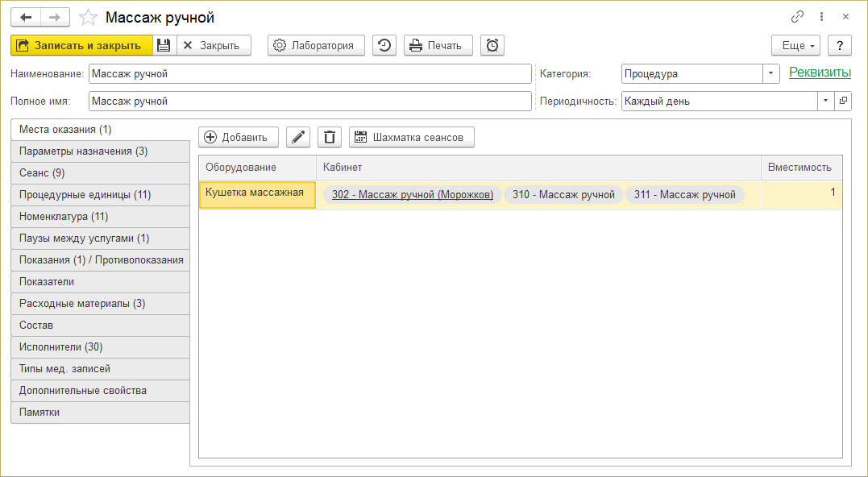Click the history clock icon button
The height and width of the screenshot is (477, 868).
pyautogui.click(x=384, y=45)
